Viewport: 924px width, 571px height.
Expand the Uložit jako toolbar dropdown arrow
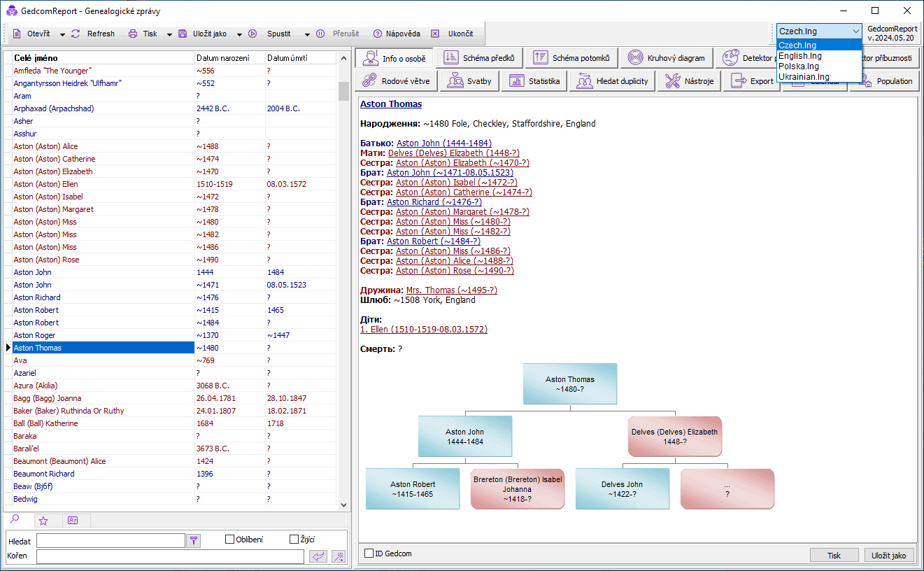click(239, 34)
